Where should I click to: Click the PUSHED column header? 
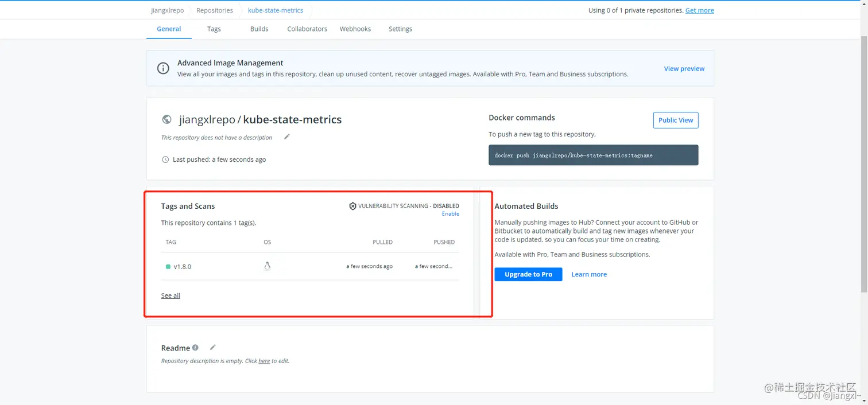point(444,242)
